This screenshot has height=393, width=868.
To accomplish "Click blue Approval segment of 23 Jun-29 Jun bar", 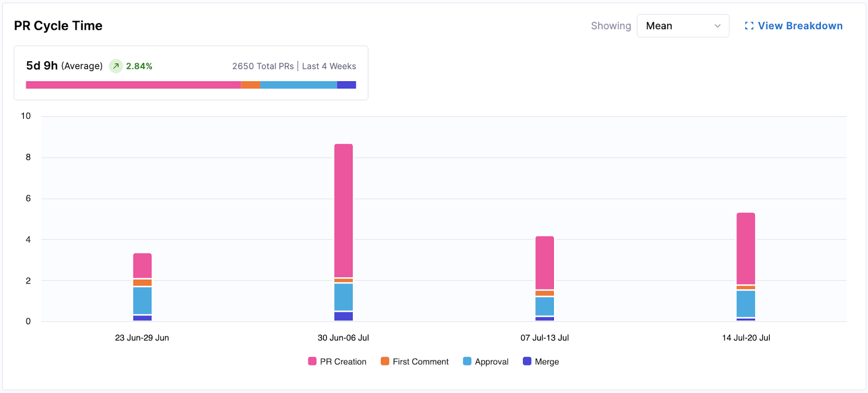I will click(x=142, y=300).
